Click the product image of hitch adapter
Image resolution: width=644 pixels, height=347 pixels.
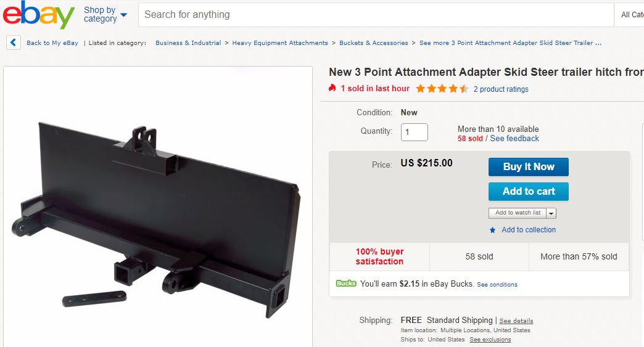click(x=157, y=216)
